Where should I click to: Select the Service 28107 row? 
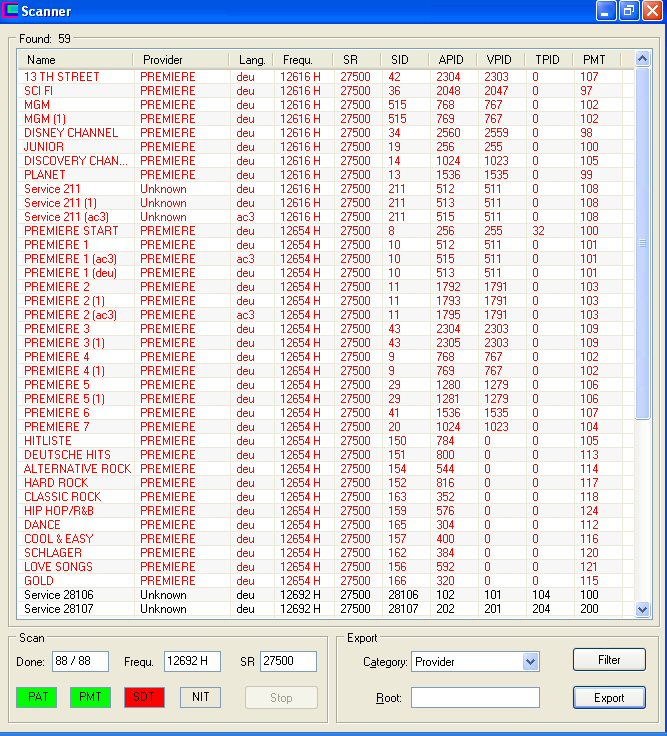click(x=326, y=609)
